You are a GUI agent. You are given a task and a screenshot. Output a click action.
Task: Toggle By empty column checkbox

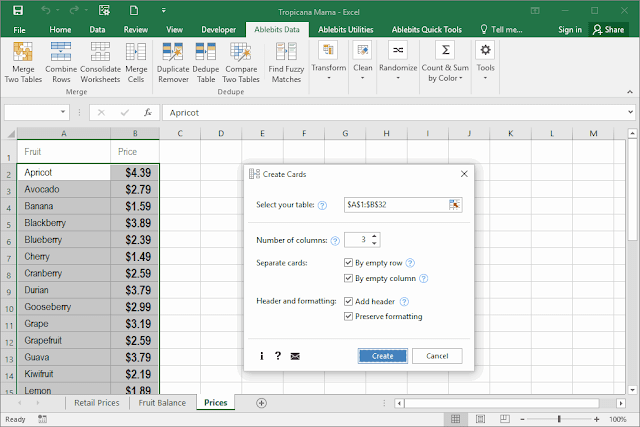click(348, 278)
